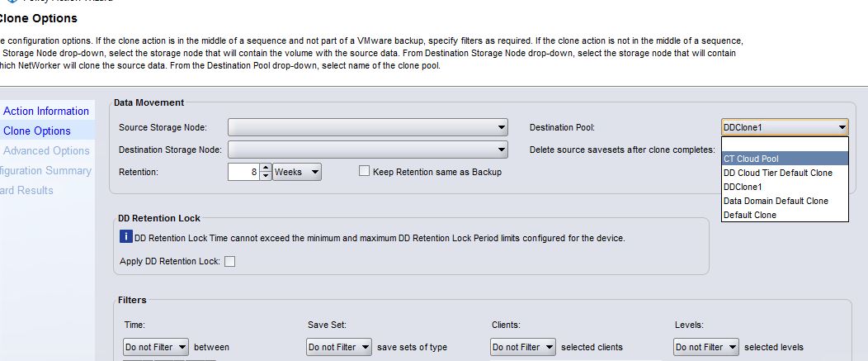Open the Levels filter dropdown
This screenshot has height=361, width=868.
pyautogui.click(x=706, y=347)
